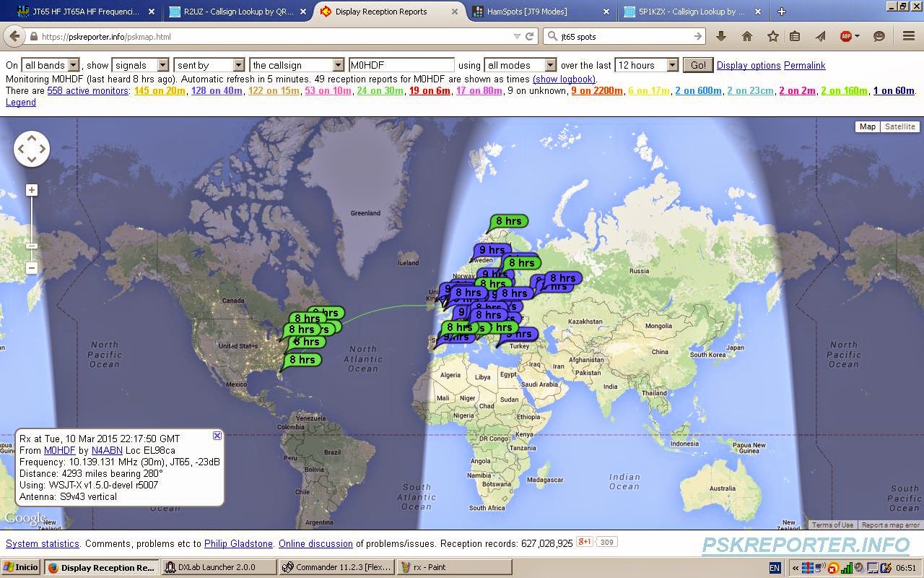
Task: Open the System statistics link
Action: [43, 543]
